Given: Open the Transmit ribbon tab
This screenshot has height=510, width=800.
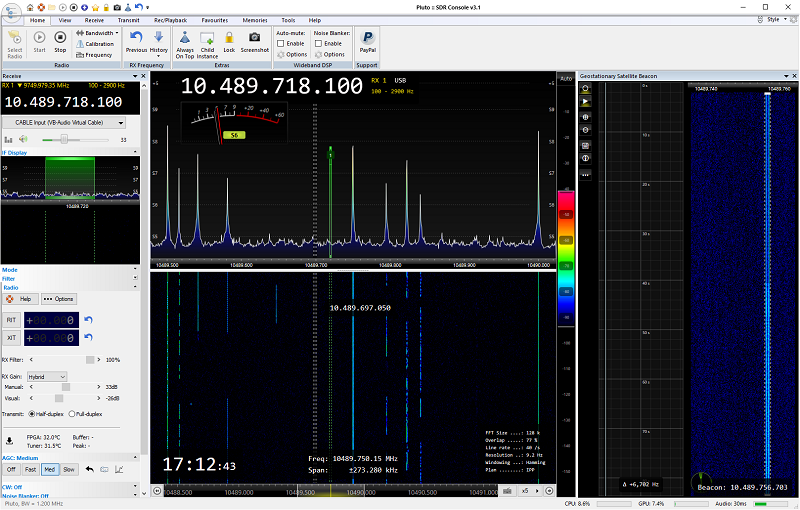Looking at the screenshot, I should 129,20.
